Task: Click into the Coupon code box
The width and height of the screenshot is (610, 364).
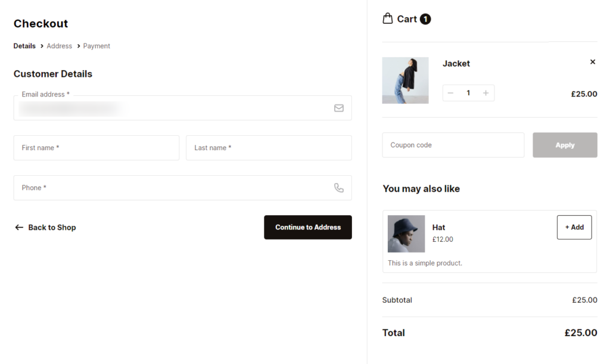Action: pos(453,145)
